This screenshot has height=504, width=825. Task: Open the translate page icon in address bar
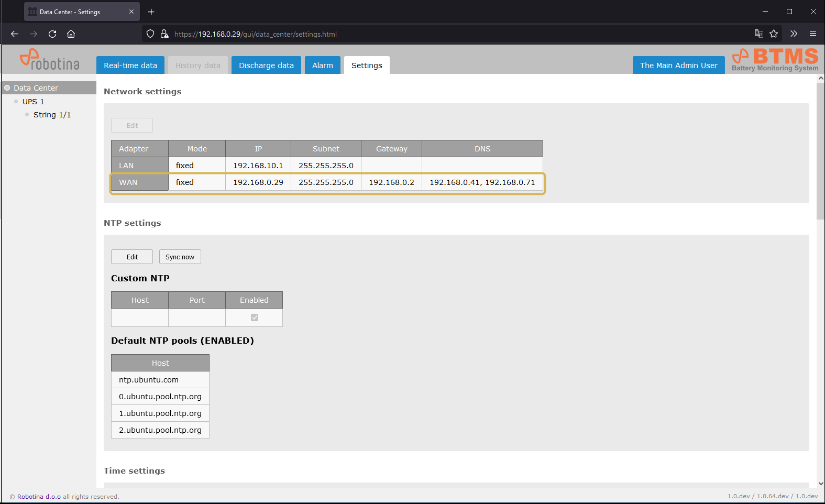click(x=758, y=34)
